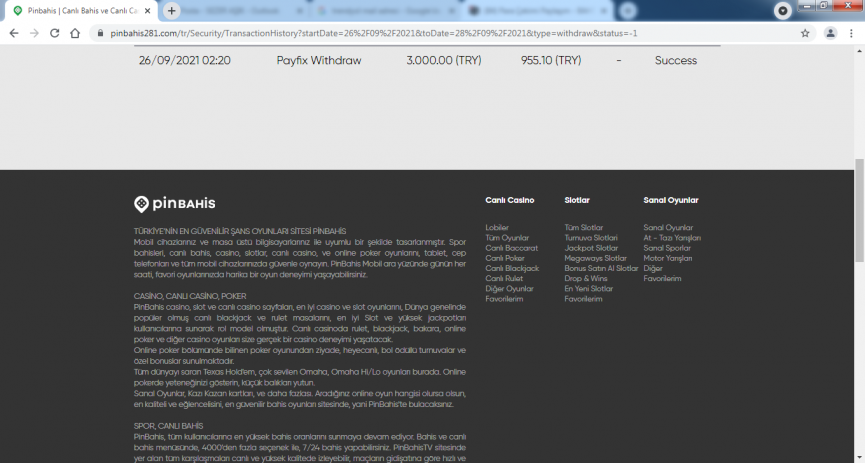Open the Drop & Wins link
The height and width of the screenshot is (463, 865).
click(586, 278)
